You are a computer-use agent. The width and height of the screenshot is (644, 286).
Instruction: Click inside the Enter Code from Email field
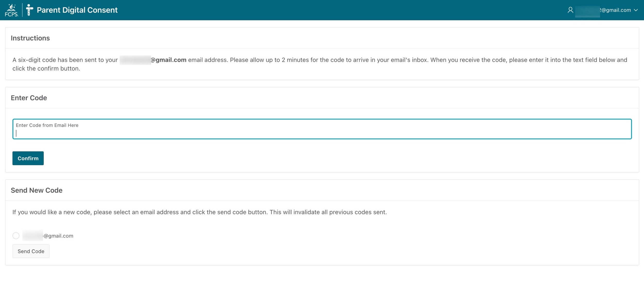pos(322,129)
